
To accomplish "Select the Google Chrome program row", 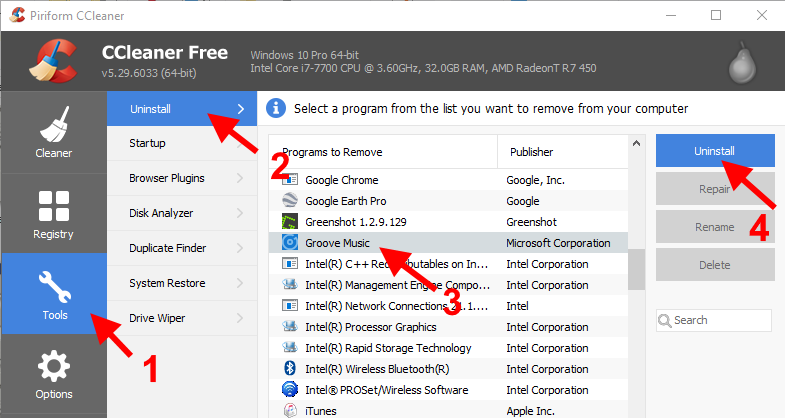I will pyautogui.click(x=448, y=180).
